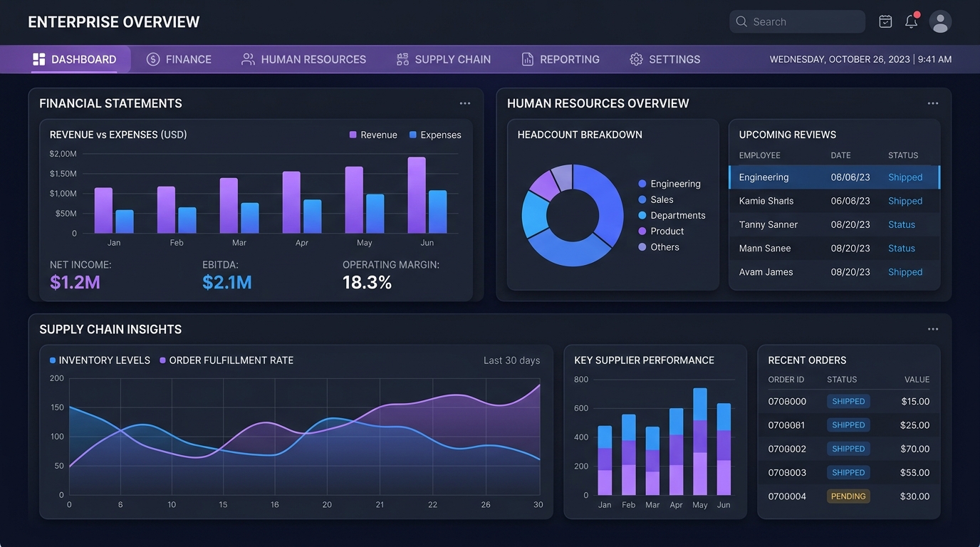Click SHIPPED badge for order 0708081
This screenshot has height=547, width=980.
848,425
